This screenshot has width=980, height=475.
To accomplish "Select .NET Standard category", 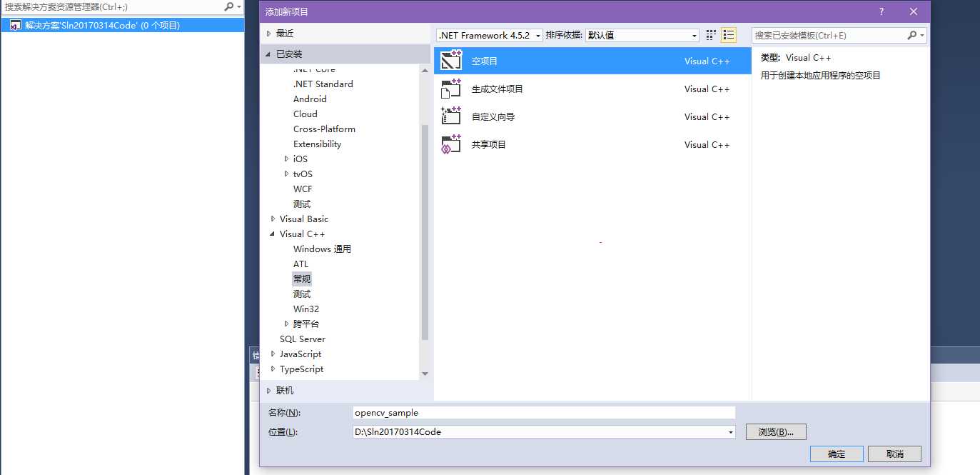I will coord(323,84).
